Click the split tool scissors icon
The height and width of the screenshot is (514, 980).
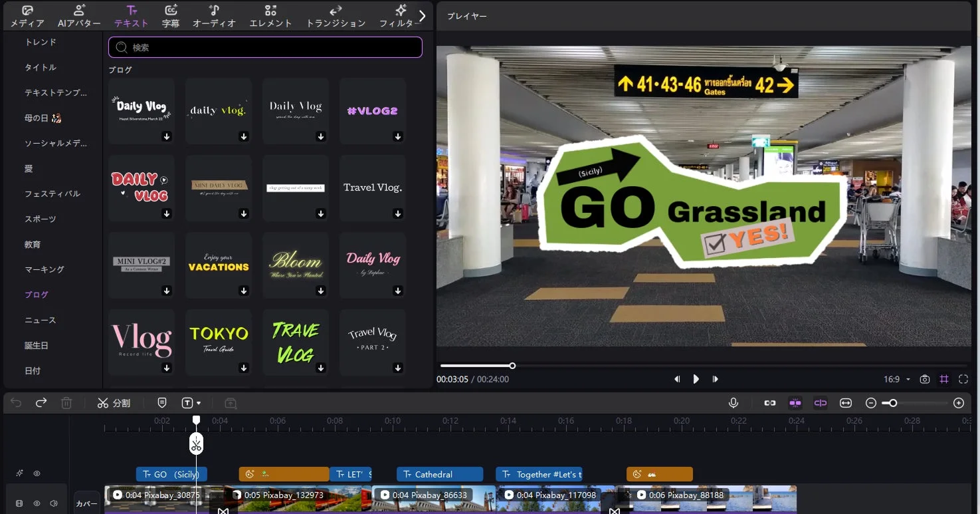click(104, 402)
